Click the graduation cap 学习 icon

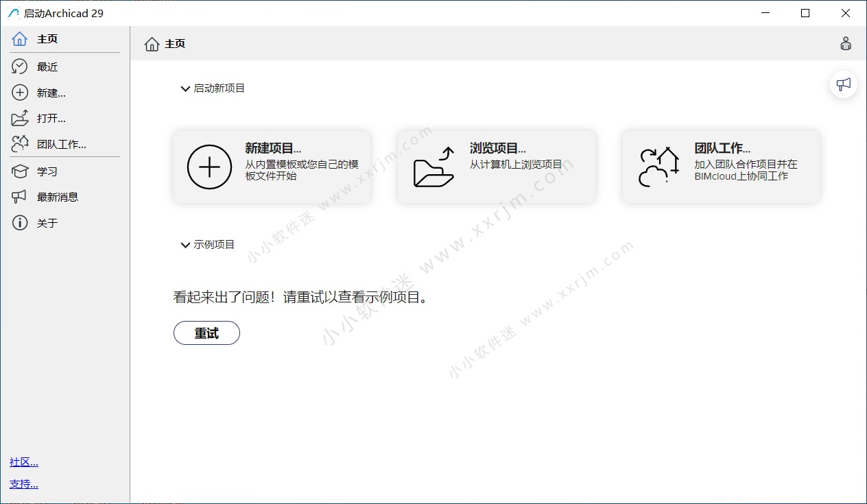20,171
